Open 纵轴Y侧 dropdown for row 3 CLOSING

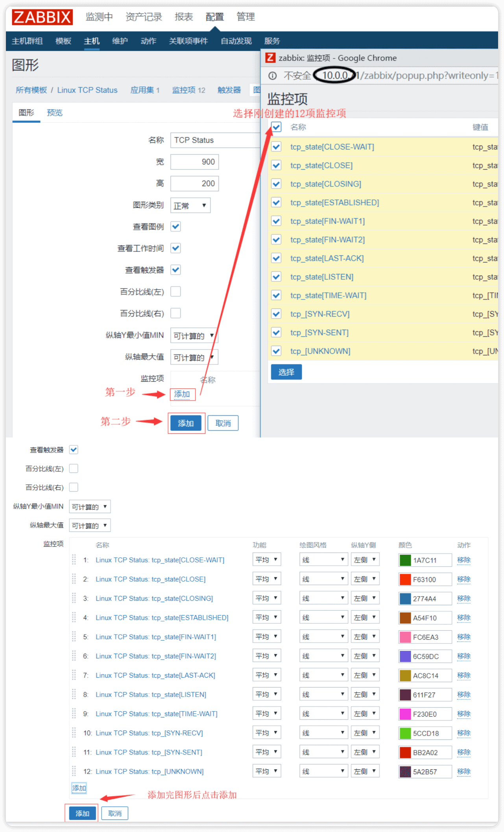pyautogui.click(x=365, y=598)
